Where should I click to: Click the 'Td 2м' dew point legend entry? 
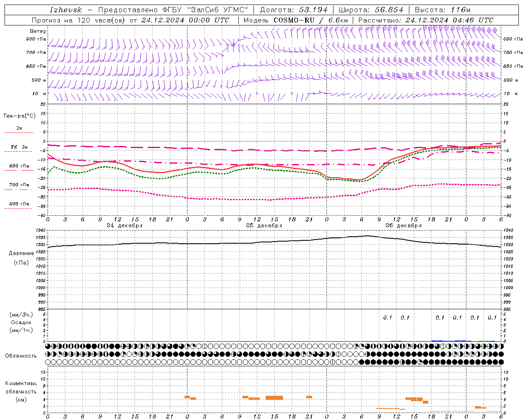(x=19, y=147)
